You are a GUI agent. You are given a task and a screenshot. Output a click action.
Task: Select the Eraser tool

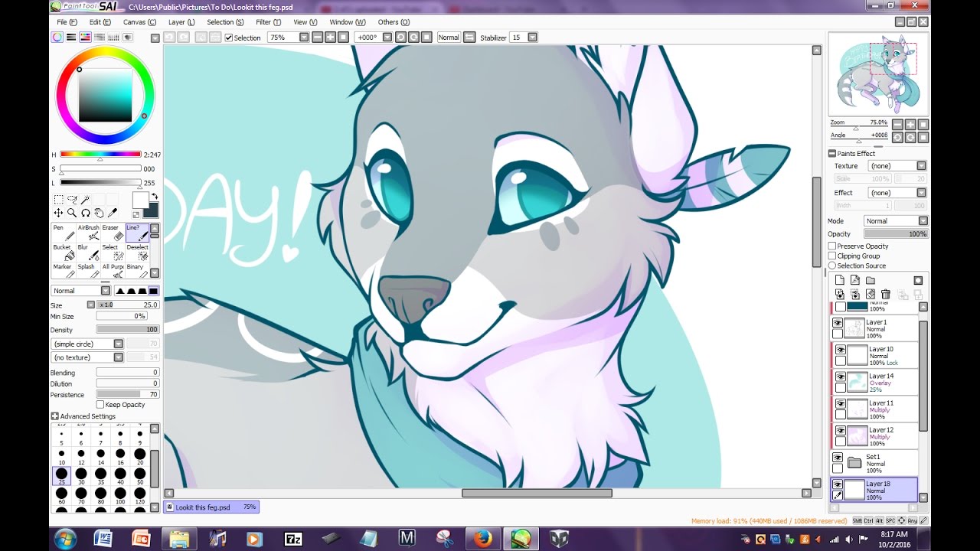pyautogui.click(x=112, y=233)
